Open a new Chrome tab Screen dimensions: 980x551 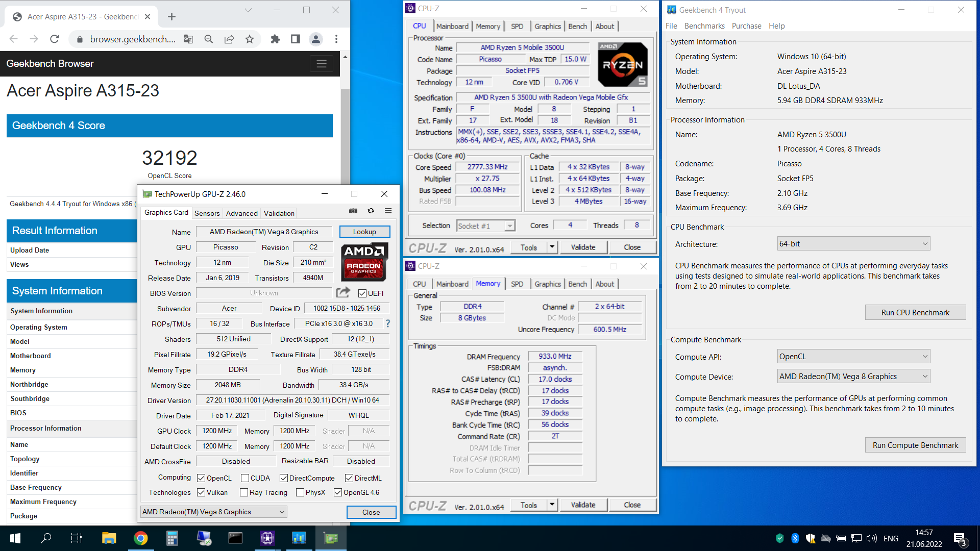tap(172, 17)
